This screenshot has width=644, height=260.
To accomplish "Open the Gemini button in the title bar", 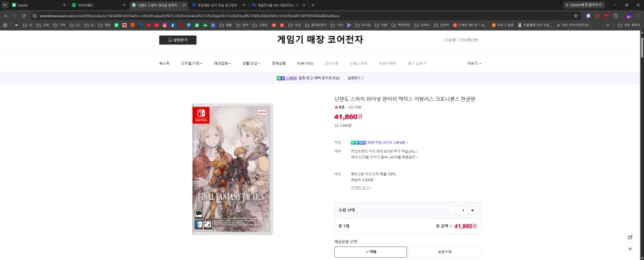I will coord(585,5).
